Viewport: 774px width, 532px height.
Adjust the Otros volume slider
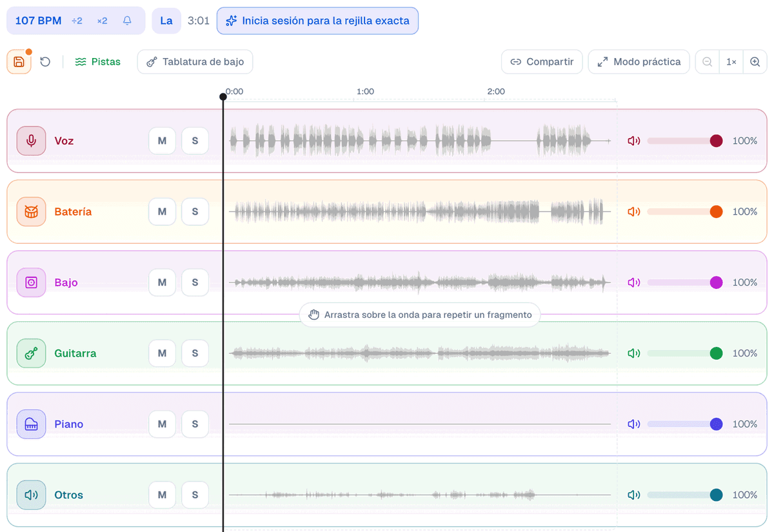(685, 495)
